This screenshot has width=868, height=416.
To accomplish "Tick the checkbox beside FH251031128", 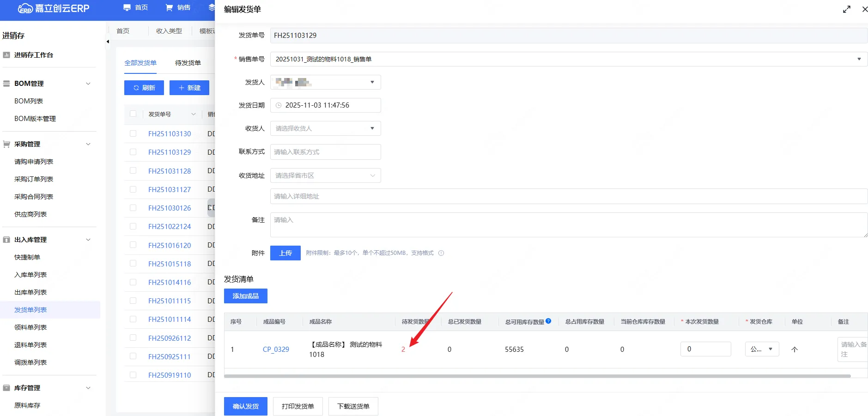I will (133, 171).
